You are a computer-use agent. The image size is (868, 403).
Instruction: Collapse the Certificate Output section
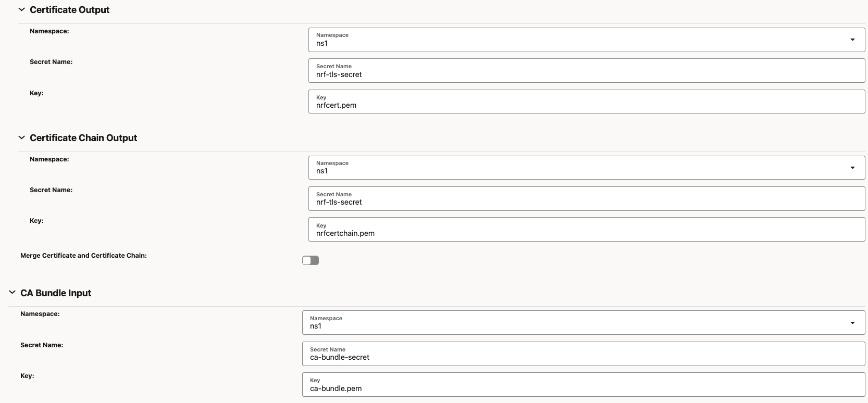(x=21, y=9)
